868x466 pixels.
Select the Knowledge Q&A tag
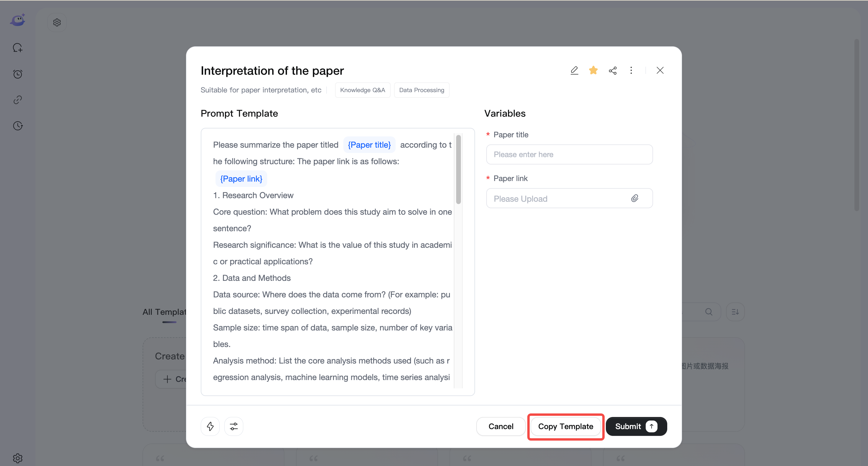tap(363, 90)
